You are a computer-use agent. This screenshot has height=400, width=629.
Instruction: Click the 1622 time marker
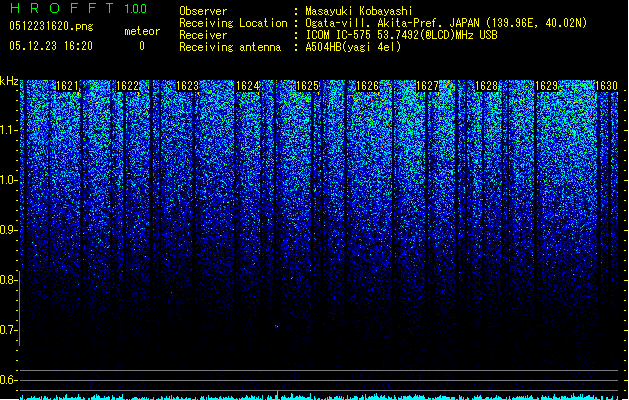[128, 86]
